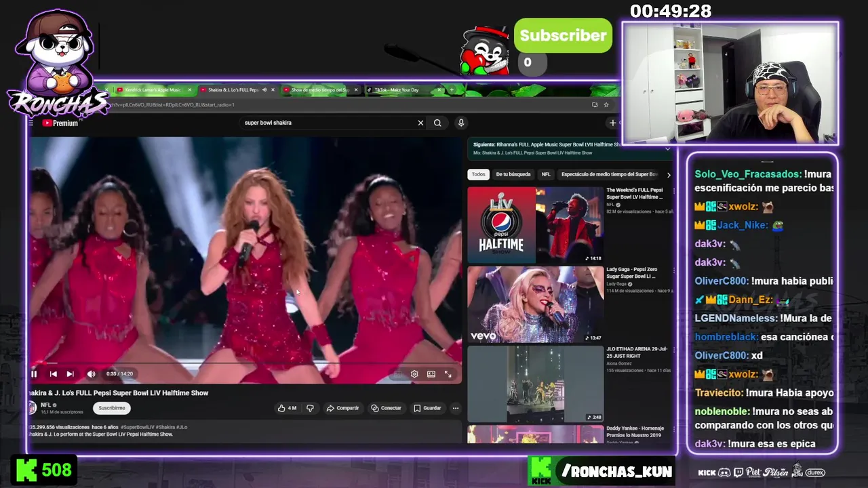This screenshot has width=868, height=488.
Task: Click chat username LGENDNameless
Action: (736, 318)
